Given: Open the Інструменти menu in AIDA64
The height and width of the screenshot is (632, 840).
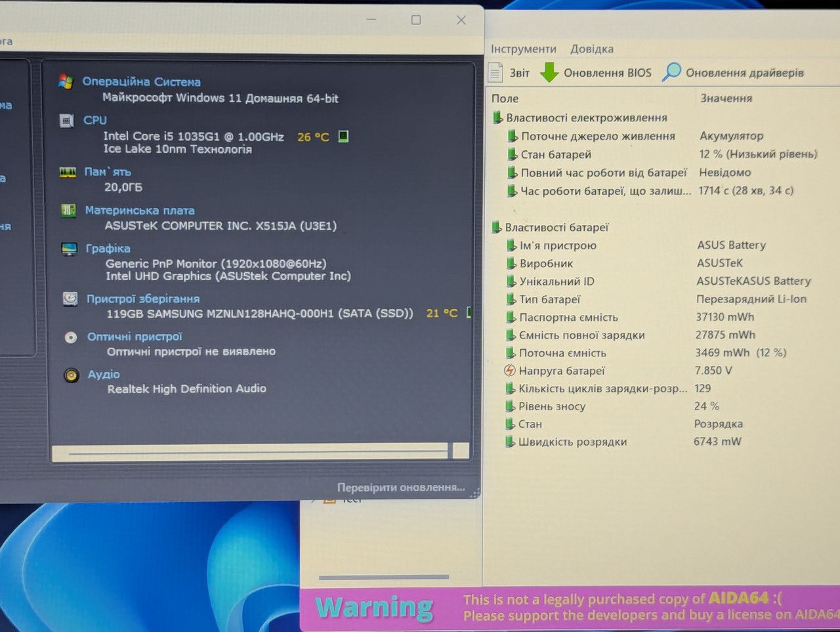Looking at the screenshot, I should point(524,49).
